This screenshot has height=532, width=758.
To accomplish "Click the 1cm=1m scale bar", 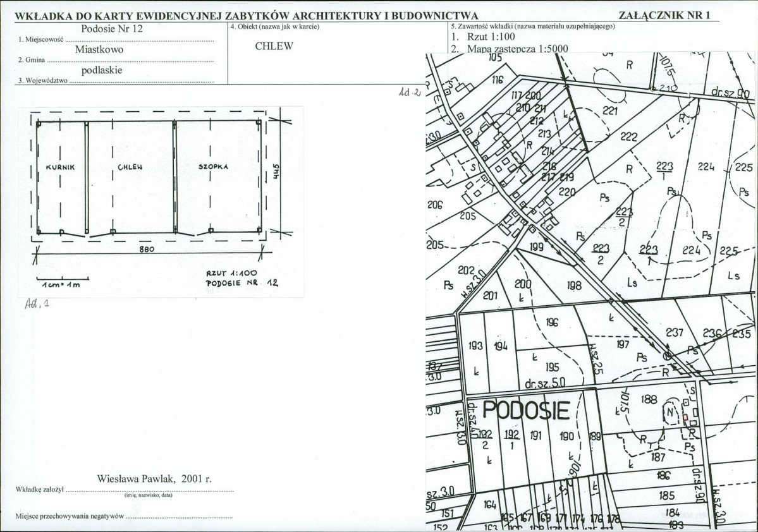I will (x=63, y=281).
